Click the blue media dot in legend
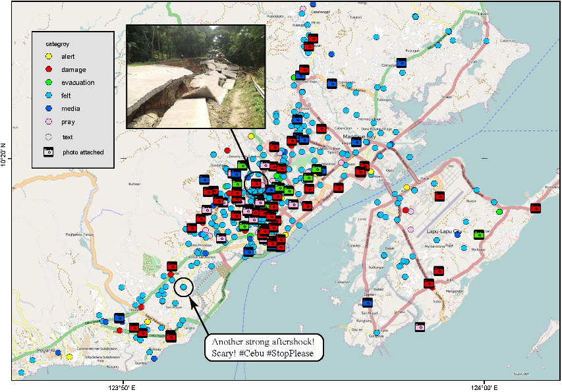 pos(49,108)
